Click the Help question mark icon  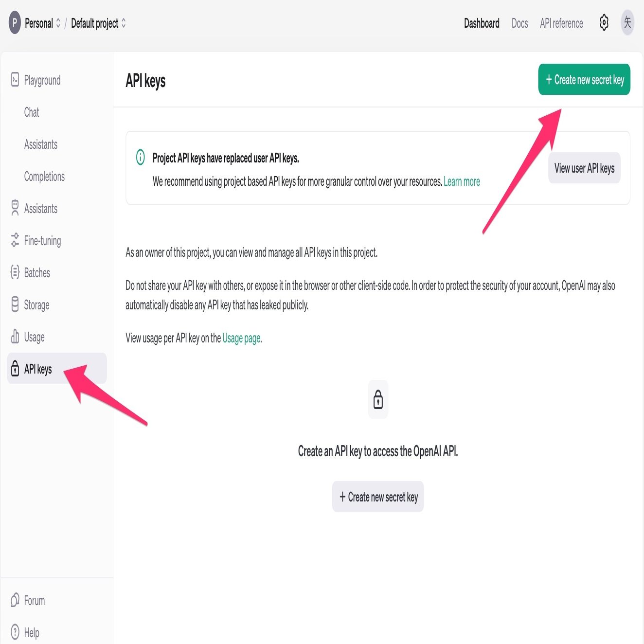(15, 632)
